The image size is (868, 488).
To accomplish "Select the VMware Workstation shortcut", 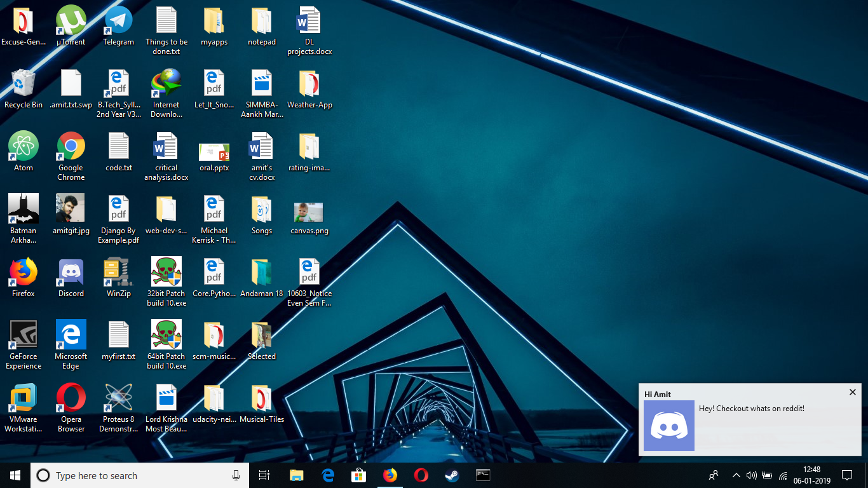I will tap(24, 408).
